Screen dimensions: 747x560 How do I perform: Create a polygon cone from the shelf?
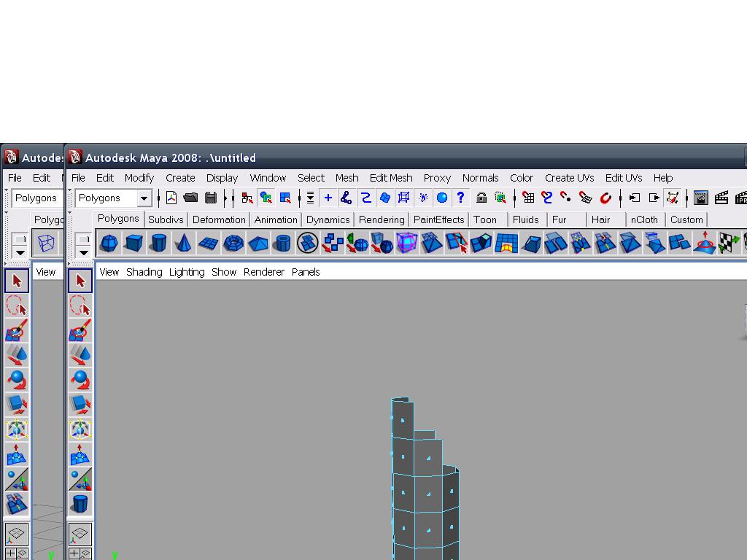[183, 243]
